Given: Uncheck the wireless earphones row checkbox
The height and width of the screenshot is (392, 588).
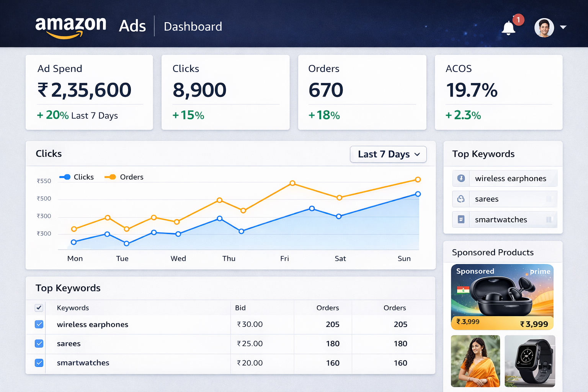Looking at the screenshot, I should click(x=39, y=324).
